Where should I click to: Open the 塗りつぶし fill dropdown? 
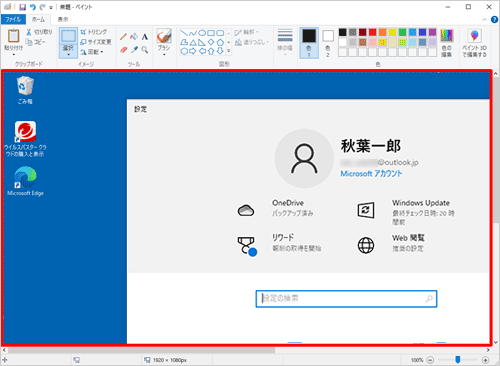(252, 42)
